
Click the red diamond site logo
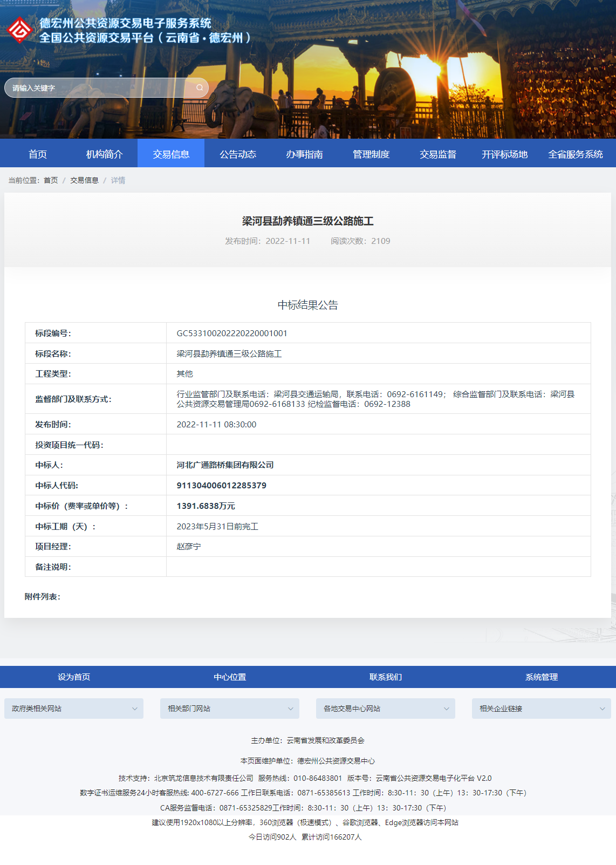pos(20,30)
